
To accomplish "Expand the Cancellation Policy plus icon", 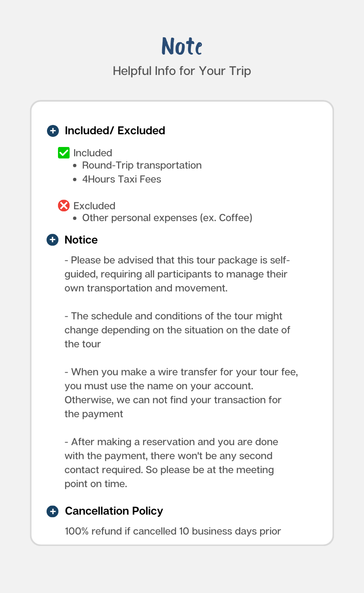I will click(x=52, y=511).
